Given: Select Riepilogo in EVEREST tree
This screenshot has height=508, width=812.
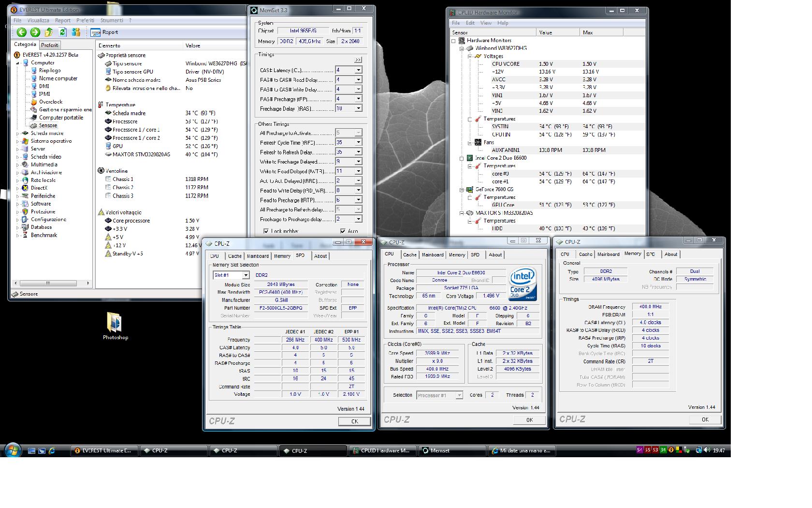Looking at the screenshot, I should [x=46, y=71].
